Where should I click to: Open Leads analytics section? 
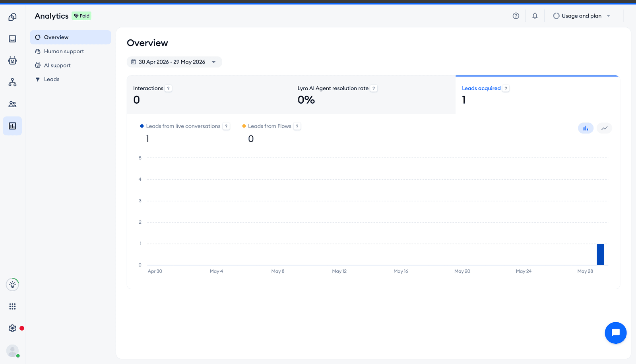pyautogui.click(x=70, y=79)
